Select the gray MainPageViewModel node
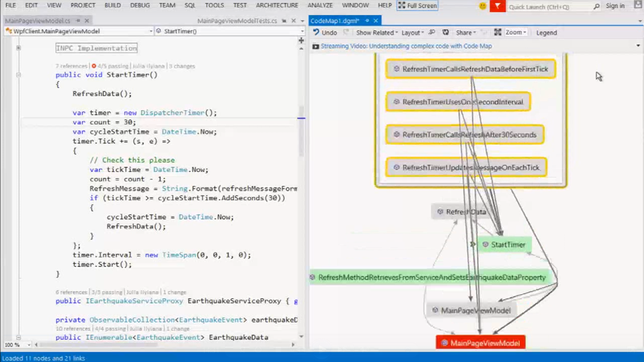This screenshot has height=362, width=644. (x=470, y=310)
